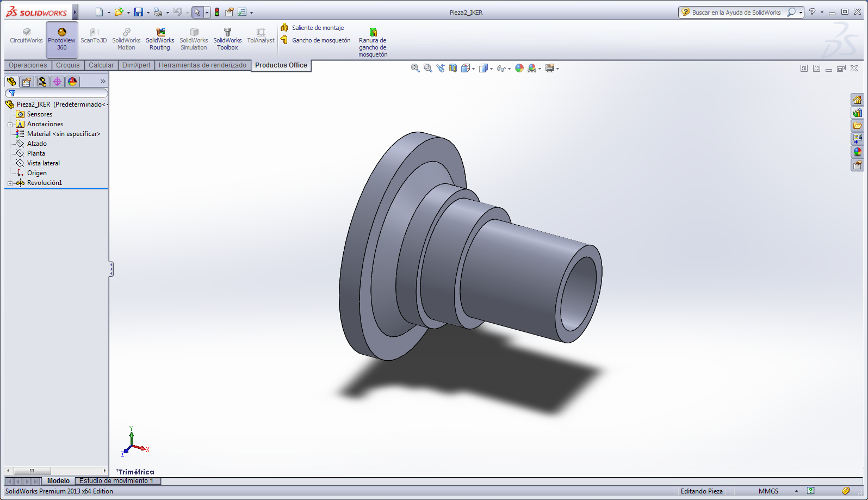Image resolution: width=868 pixels, height=500 pixels.
Task: Expand the Revolución1 feature node
Action: 10,183
